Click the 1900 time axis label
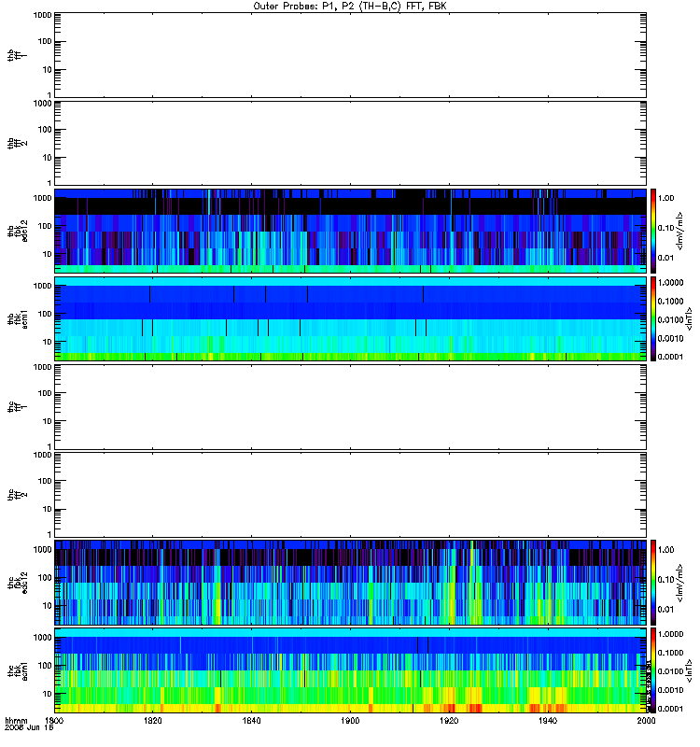The width and height of the screenshot is (700, 747). pyautogui.click(x=351, y=721)
